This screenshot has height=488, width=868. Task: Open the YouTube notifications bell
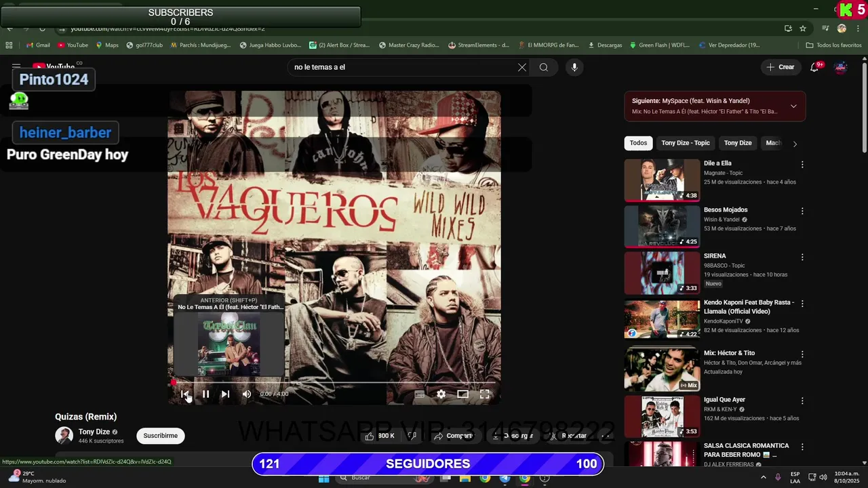[x=815, y=67]
